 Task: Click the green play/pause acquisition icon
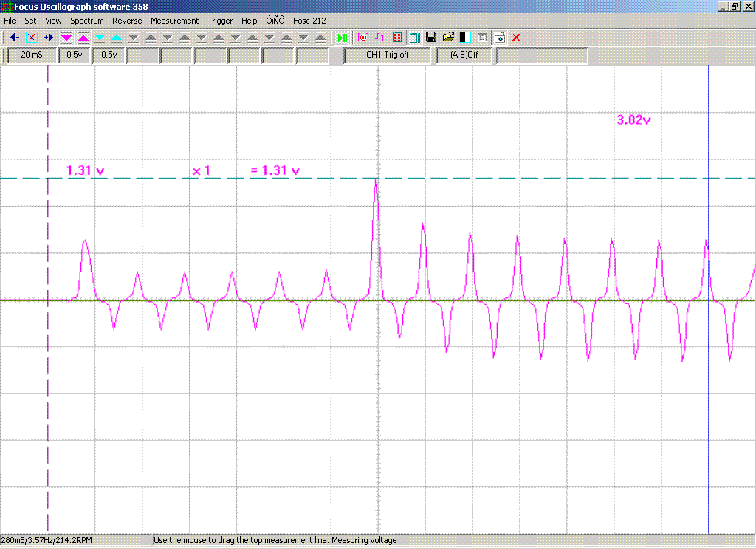click(342, 37)
